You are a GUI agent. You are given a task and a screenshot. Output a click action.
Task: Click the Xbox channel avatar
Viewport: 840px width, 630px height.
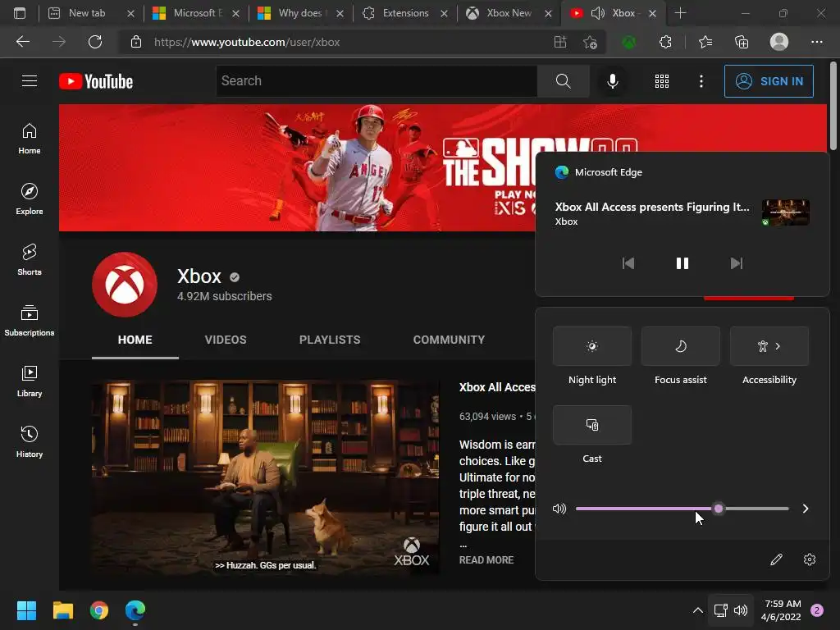click(125, 285)
